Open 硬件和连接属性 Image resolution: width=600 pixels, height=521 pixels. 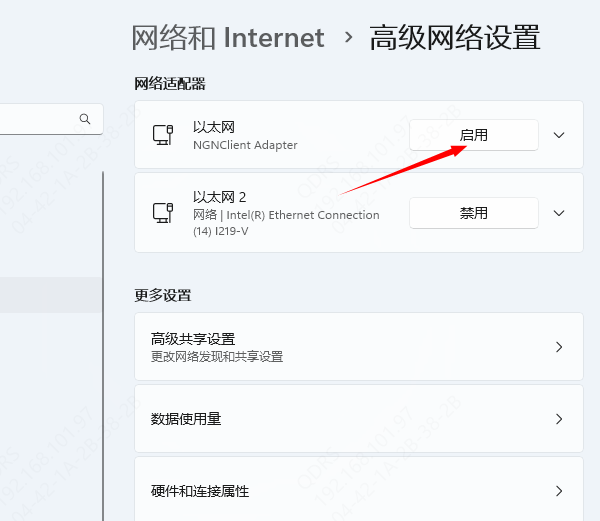click(359, 489)
